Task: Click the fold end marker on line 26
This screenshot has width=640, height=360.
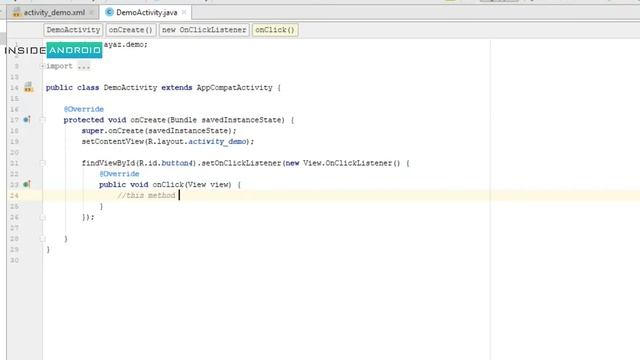Action: click(x=42, y=217)
